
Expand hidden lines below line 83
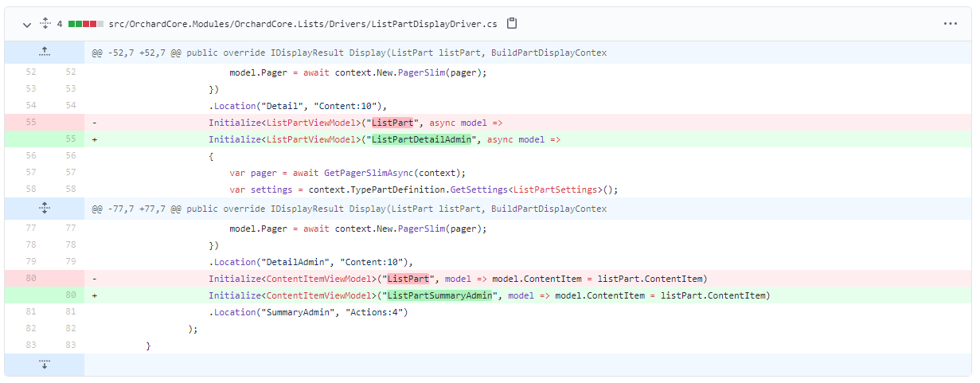(45, 365)
